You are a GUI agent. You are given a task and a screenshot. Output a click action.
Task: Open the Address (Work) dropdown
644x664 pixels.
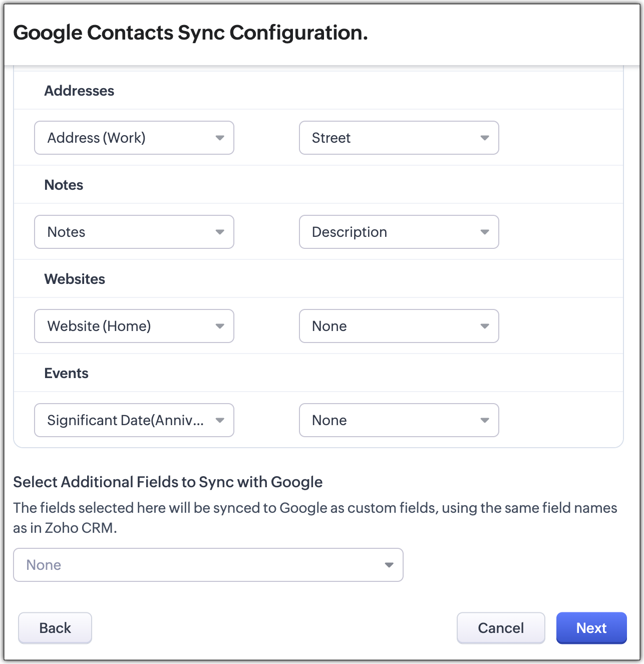pos(134,138)
